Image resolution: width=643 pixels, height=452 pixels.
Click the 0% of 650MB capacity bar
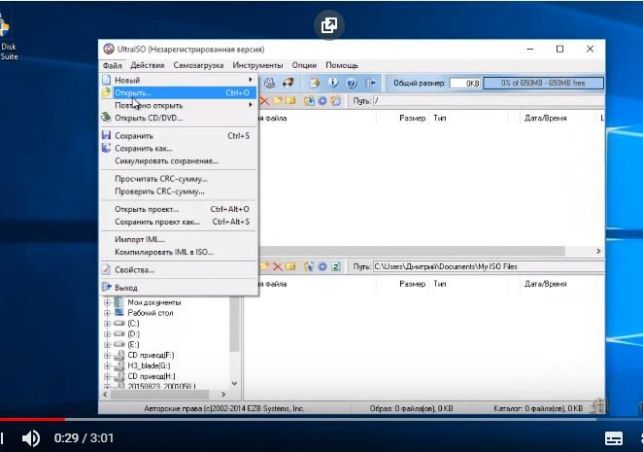pyautogui.click(x=543, y=83)
